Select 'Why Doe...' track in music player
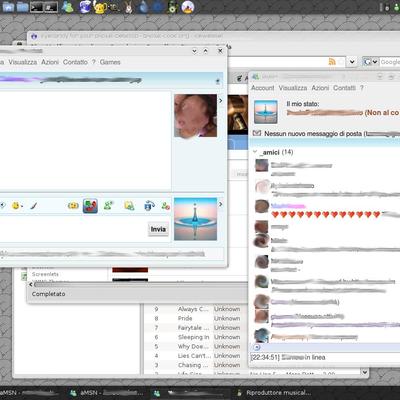Viewport: 400px width, 400px height. pos(193,346)
